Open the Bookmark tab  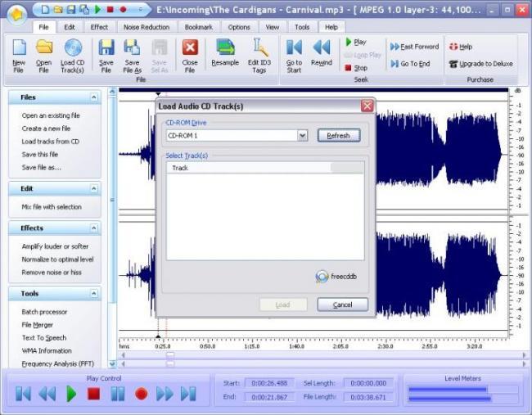point(199,27)
